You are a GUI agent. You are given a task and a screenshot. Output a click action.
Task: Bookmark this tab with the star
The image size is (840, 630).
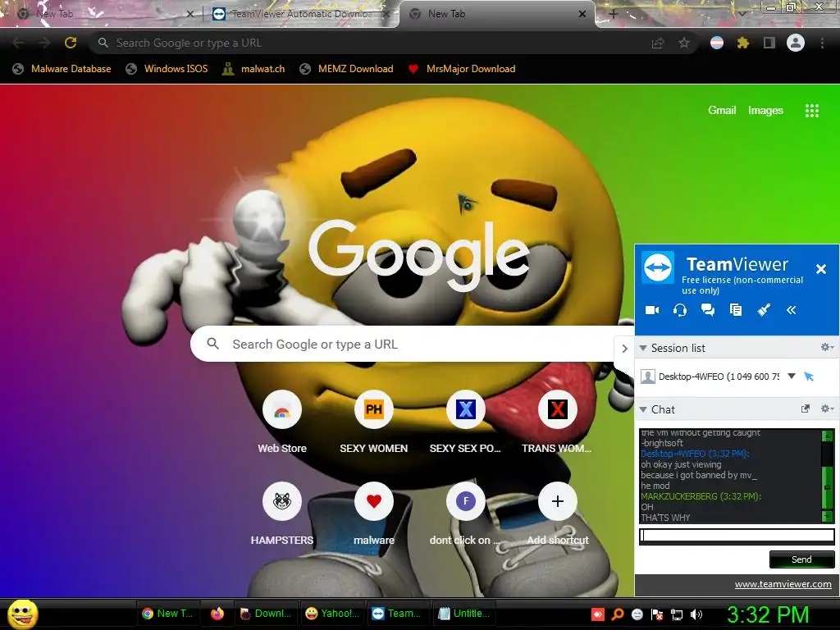coord(684,43)
